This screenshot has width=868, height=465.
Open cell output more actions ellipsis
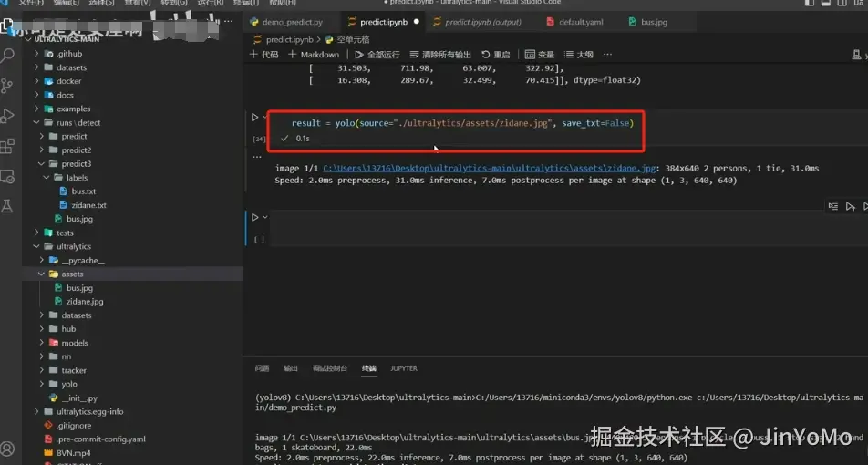pyautogui.click(x=256, y=157)
